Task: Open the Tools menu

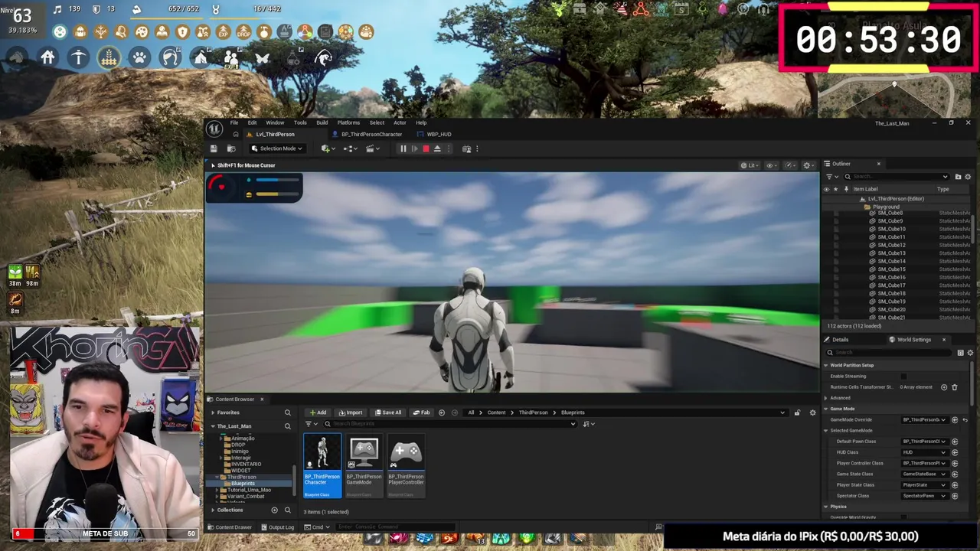Action: click(300, 122)
